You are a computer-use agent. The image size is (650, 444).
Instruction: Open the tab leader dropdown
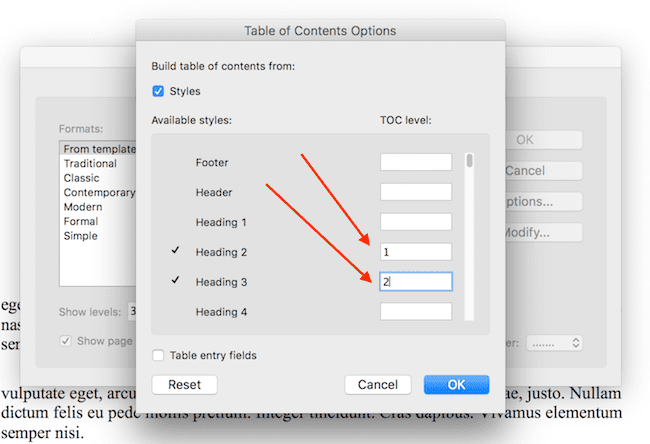pos(555,342)
